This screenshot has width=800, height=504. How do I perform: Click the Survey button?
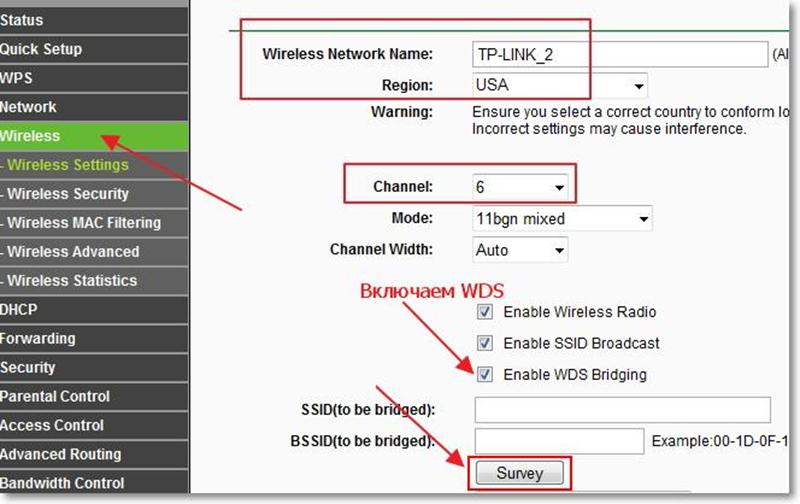[520, 472]
